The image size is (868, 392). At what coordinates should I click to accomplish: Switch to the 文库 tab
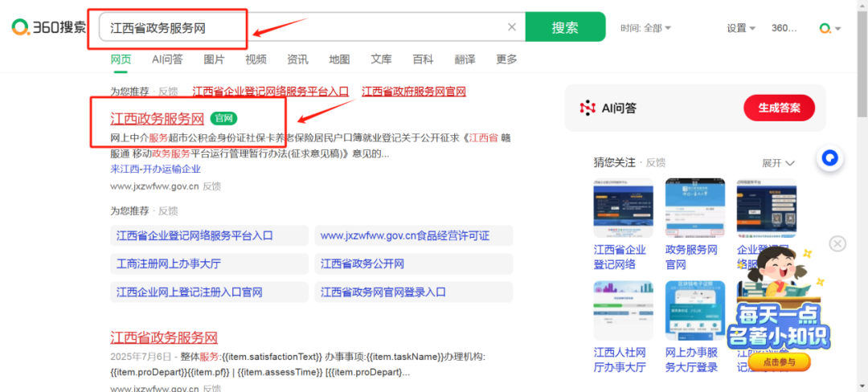[x=382, y=59]
